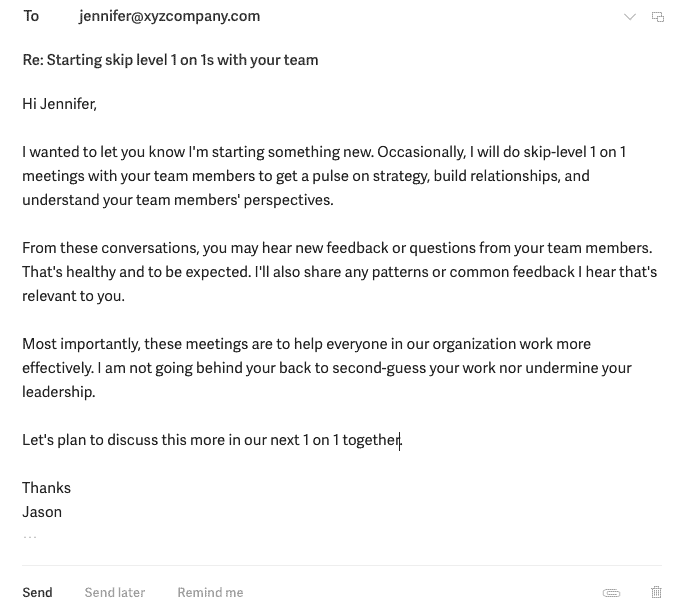680x615 pixels.
Task: Click the 'To' field label
Action: 31,16
